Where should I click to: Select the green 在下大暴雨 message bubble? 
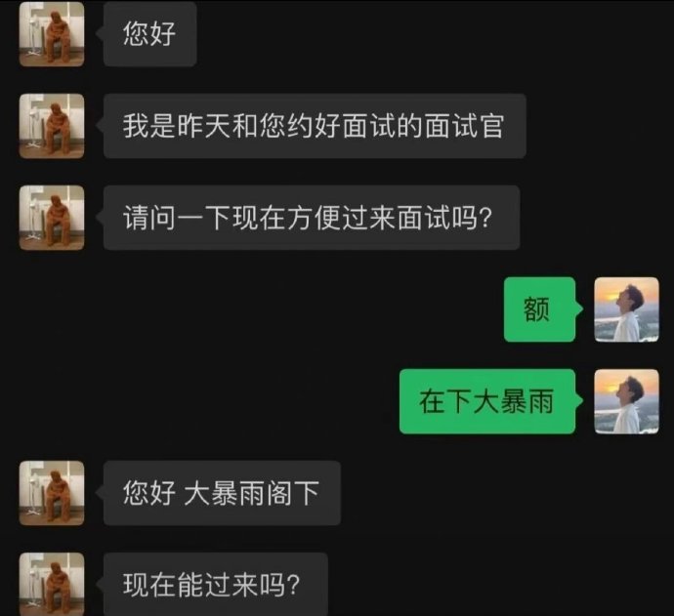pyautogui.click(x=487, y=401)
